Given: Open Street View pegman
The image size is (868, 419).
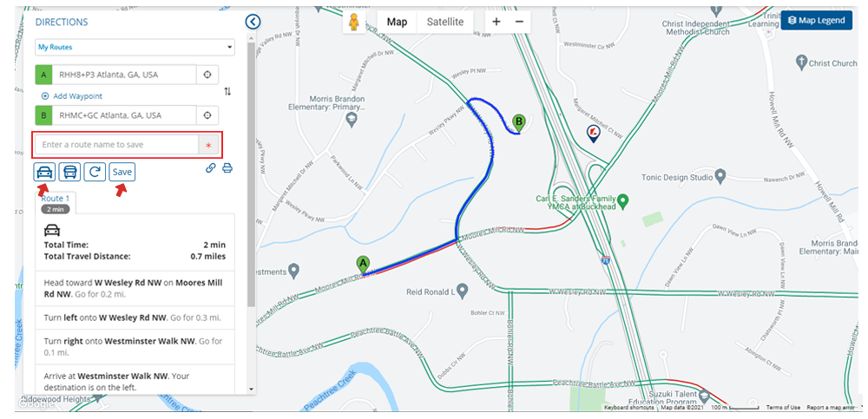Looking at the screenshot, I should tap(354, 23).
